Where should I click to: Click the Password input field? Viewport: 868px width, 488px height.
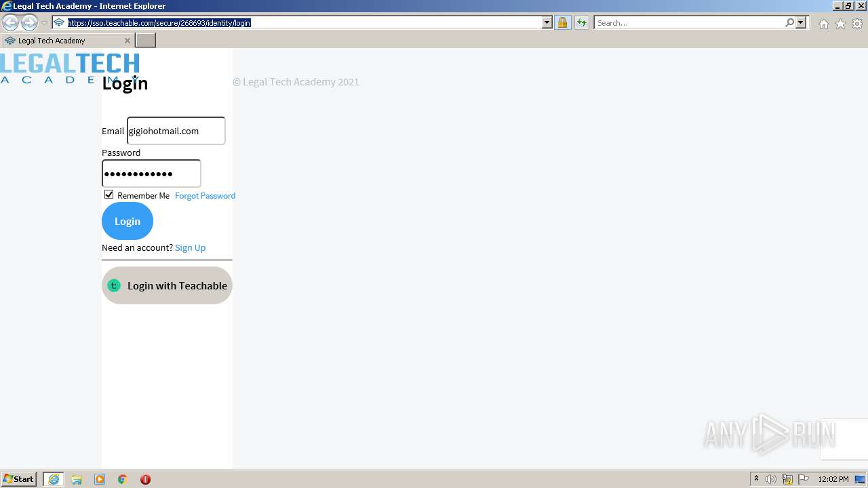pos(151,174)
